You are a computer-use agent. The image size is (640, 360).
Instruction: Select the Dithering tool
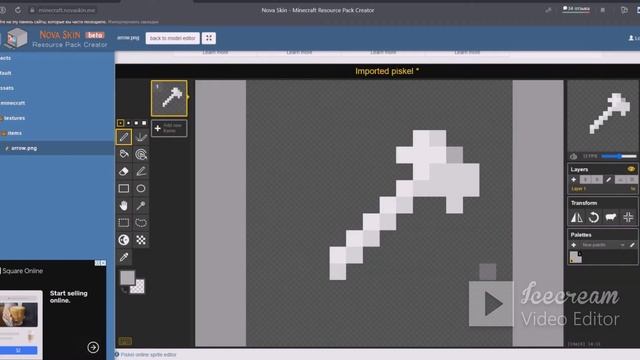[141, 240]
